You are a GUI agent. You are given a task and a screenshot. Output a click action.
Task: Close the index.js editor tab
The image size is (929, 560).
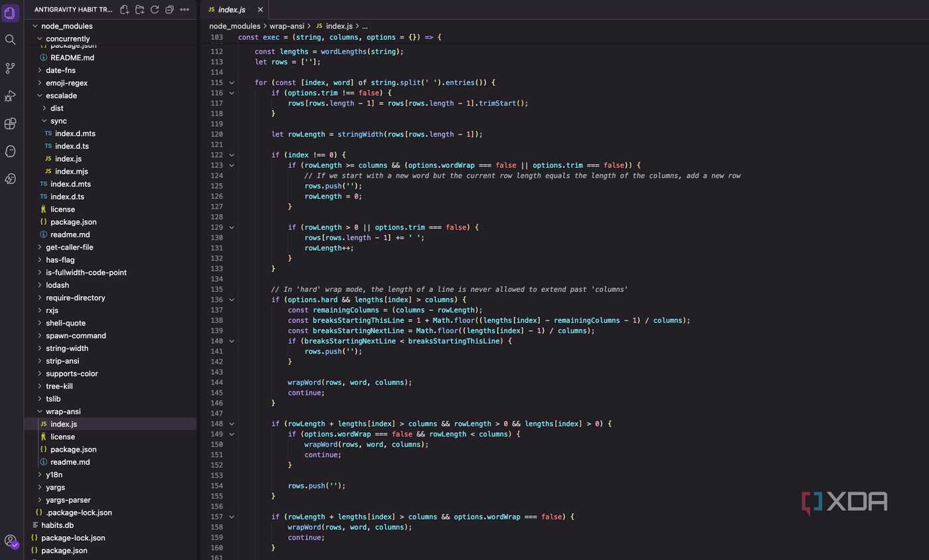260,10
